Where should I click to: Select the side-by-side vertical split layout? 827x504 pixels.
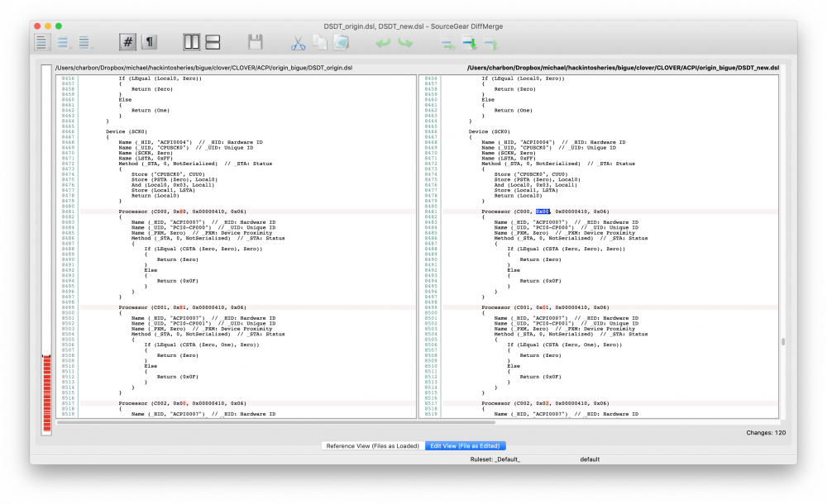[191, 42]
